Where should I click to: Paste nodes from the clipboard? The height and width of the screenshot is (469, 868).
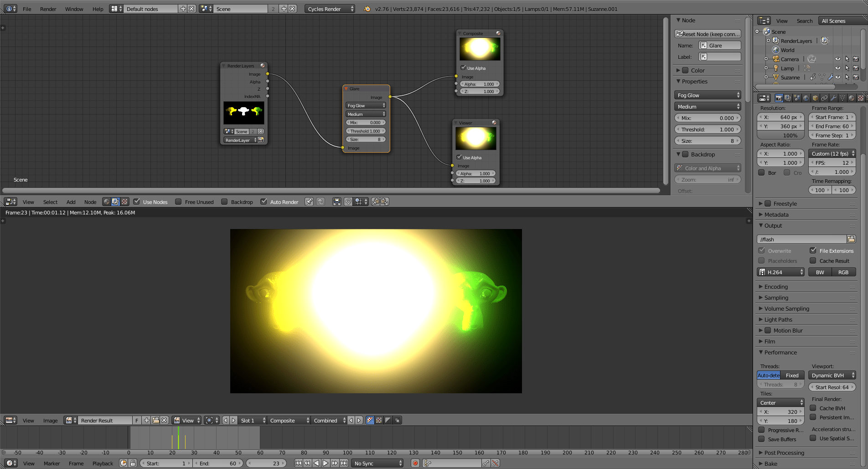384,202
